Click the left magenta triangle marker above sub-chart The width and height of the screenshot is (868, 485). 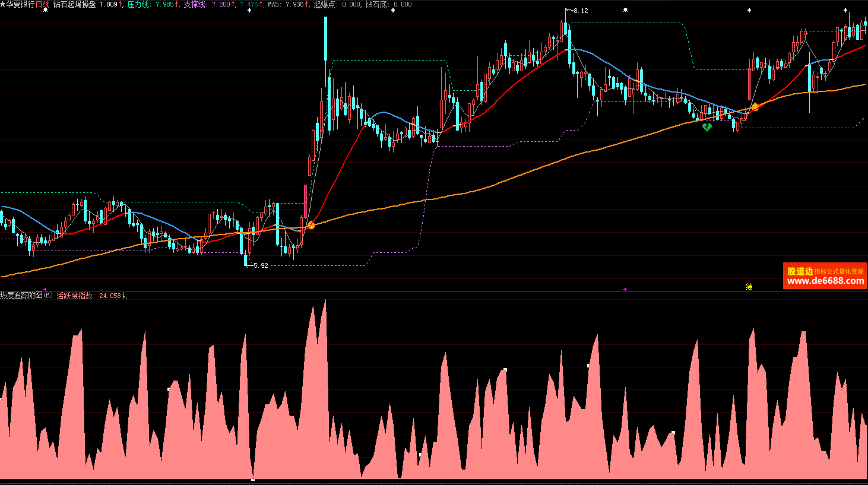pos(45,289)
